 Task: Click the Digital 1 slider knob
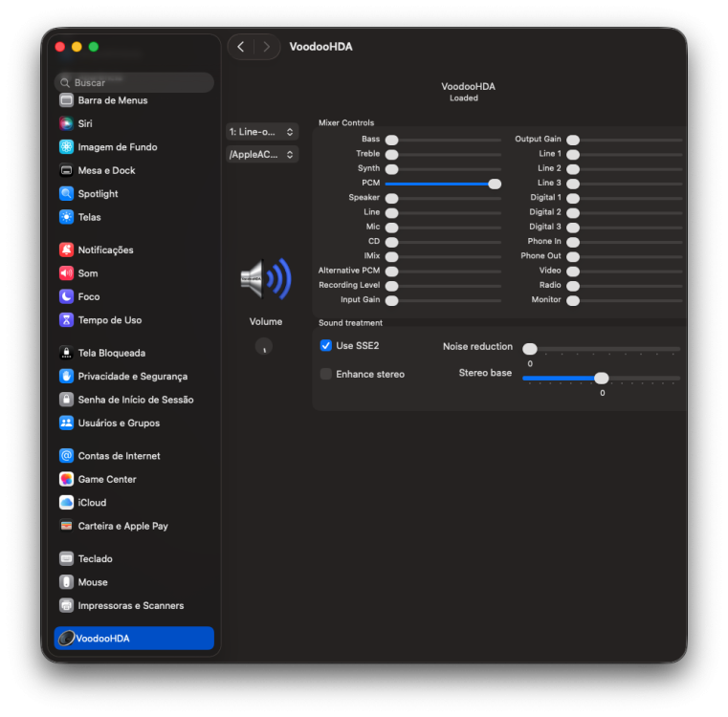click(x=573, y=199)
